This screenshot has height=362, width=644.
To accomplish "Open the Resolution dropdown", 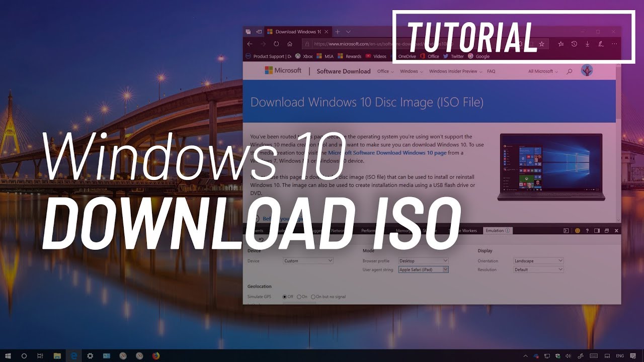I will click(538, 269).
